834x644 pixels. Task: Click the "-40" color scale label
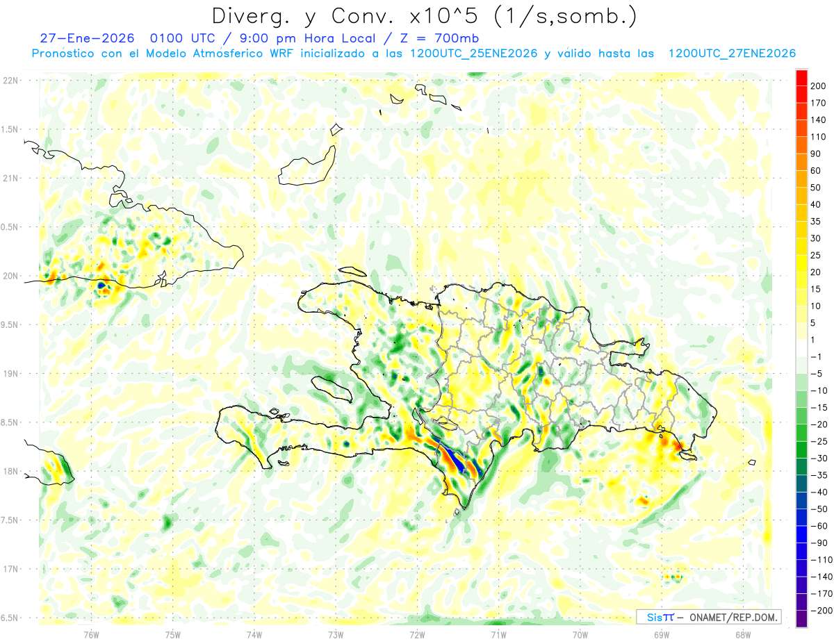pos(819,493)
